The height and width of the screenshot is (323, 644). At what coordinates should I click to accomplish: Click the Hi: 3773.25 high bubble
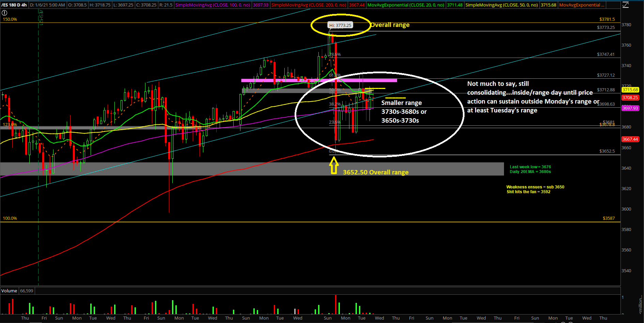click(x=340, y=25)
